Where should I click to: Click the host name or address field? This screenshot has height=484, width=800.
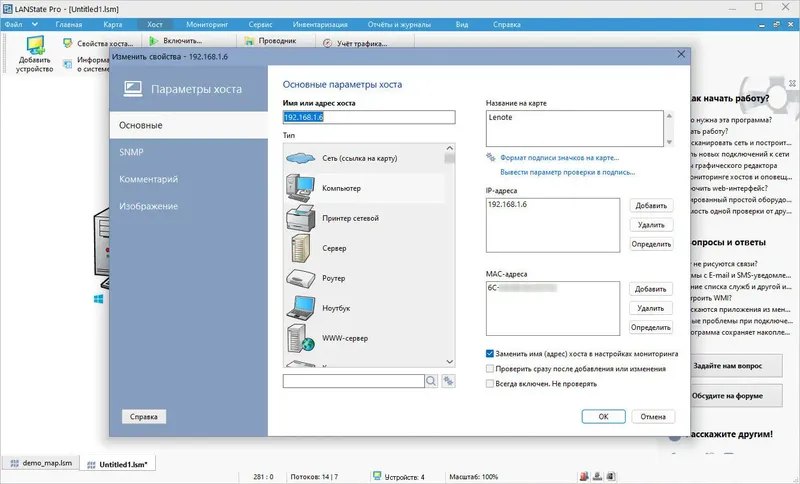[x=369, y=117]
